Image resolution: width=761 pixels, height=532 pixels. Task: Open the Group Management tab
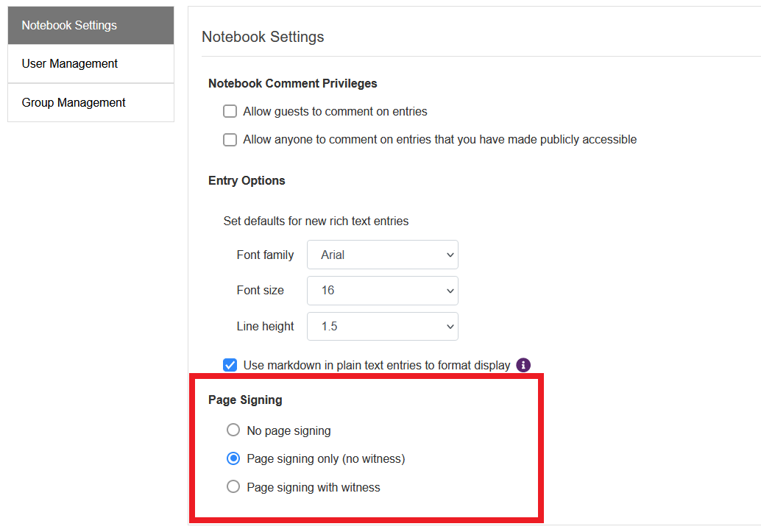pos(91,103)
